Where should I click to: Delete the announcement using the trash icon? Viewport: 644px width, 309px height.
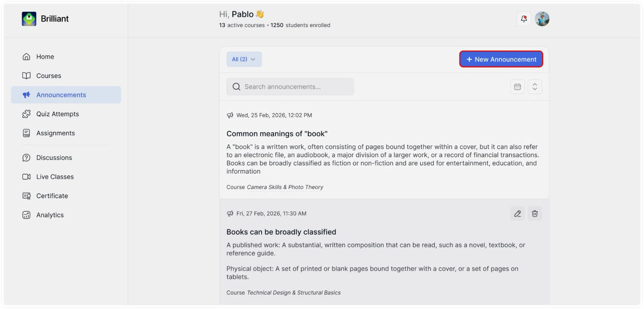[535, 214]
